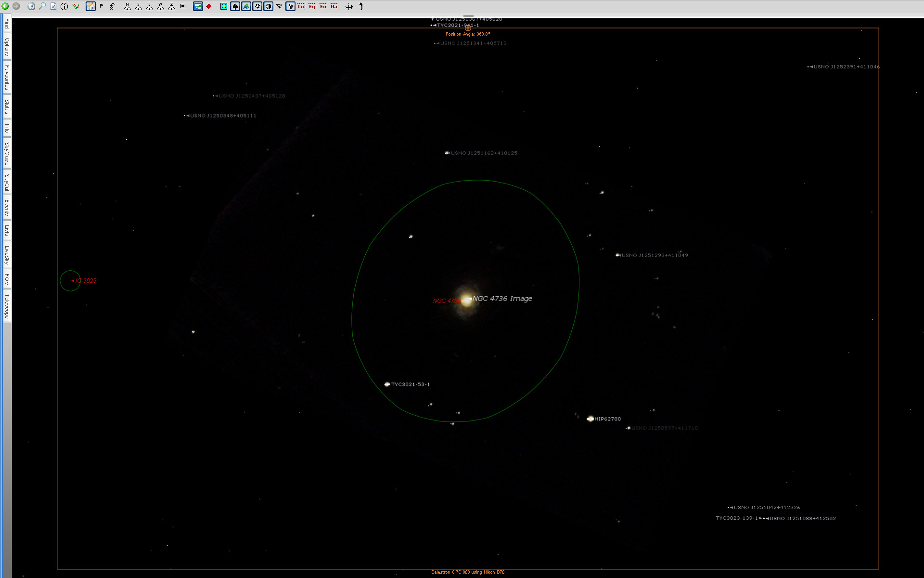Open the FOV side tab
The width and height of the screenshot is (924, 578).
point(7,279)
